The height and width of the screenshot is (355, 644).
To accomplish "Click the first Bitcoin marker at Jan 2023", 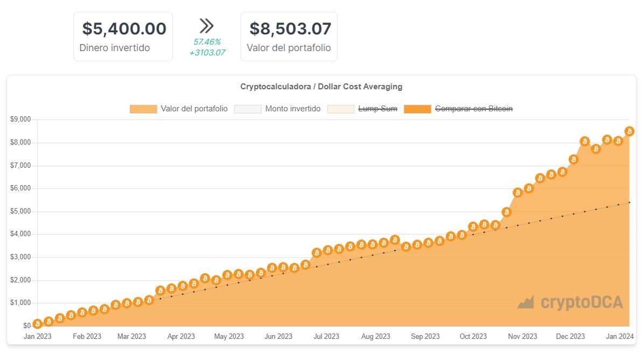I will click(x=37, y=324).
